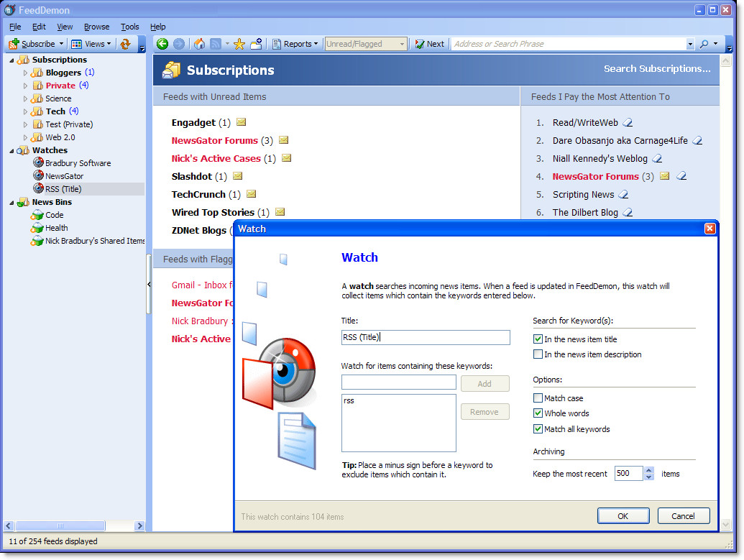
Task: Click the greyed-out RSS feed icon in toolbar
Action: click(216, 44)
